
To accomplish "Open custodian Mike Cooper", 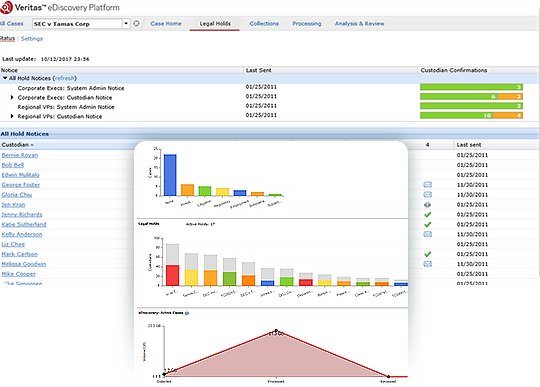I will click(19, 274).
